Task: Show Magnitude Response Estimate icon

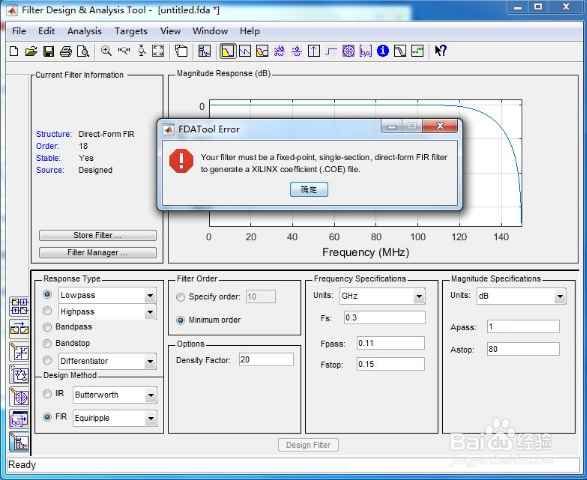Action: tap(400, 51)
